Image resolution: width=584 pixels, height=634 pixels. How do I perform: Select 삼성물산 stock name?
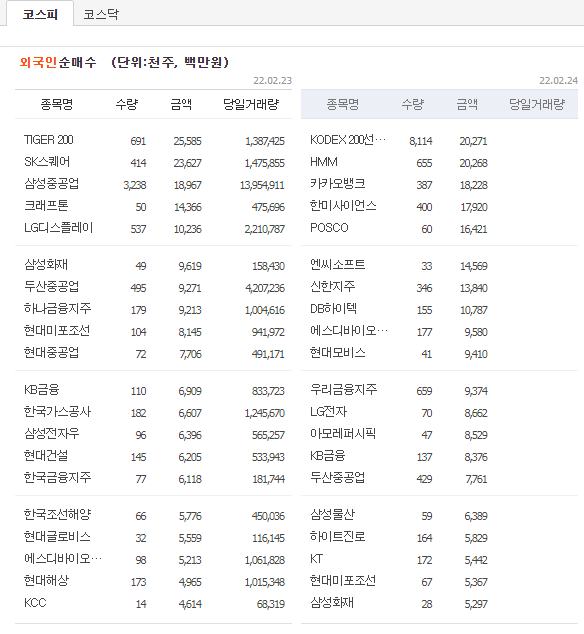pos(332,514)
